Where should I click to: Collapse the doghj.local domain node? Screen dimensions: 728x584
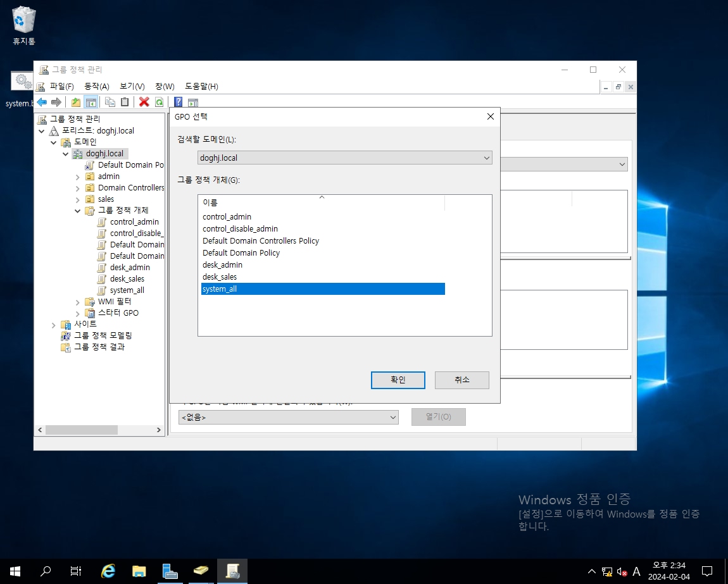pos(65,154)
